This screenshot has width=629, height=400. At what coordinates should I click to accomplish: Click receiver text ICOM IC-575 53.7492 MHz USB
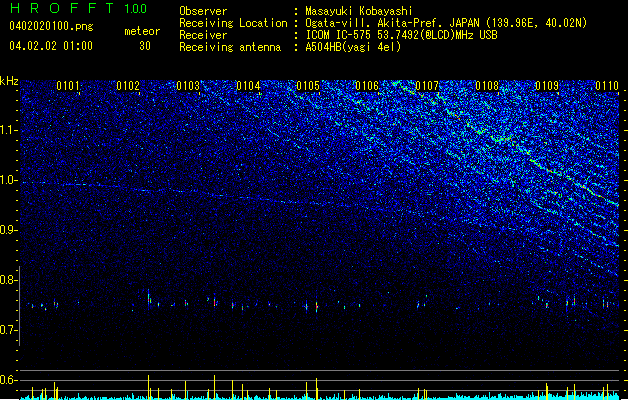tap(401, 35)
